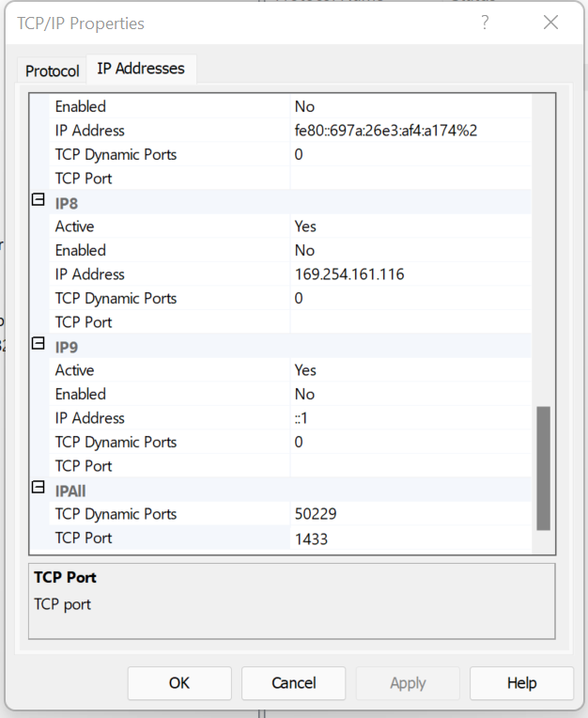
Task: Close the TCP/IP Properties dialog
Action: coord(550,23)
